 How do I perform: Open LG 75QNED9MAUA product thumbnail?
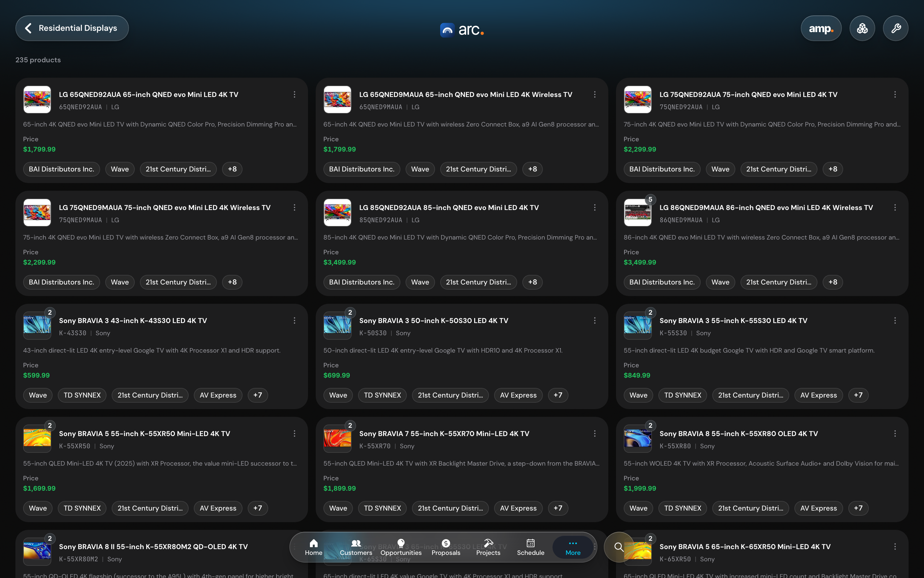(37, 213)
